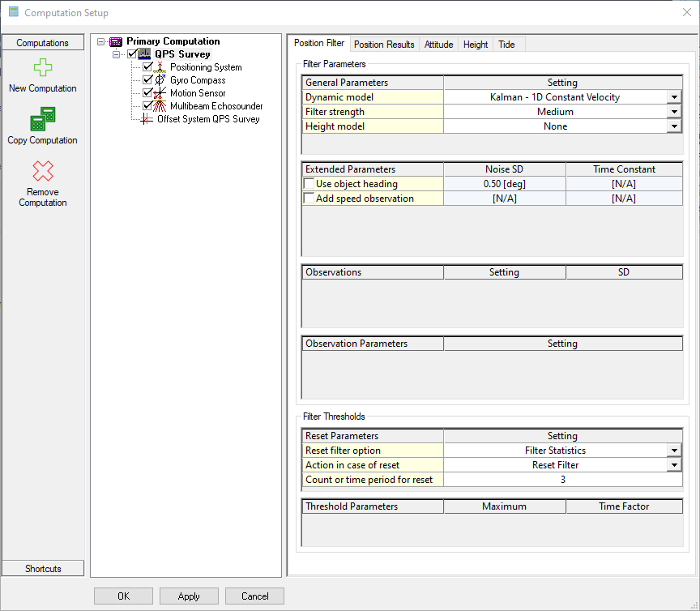This screenshot has height=611, width=700.
Task: Open the Dynamic model dropdown
Action: pyautogui.click(x=674, y=97)
